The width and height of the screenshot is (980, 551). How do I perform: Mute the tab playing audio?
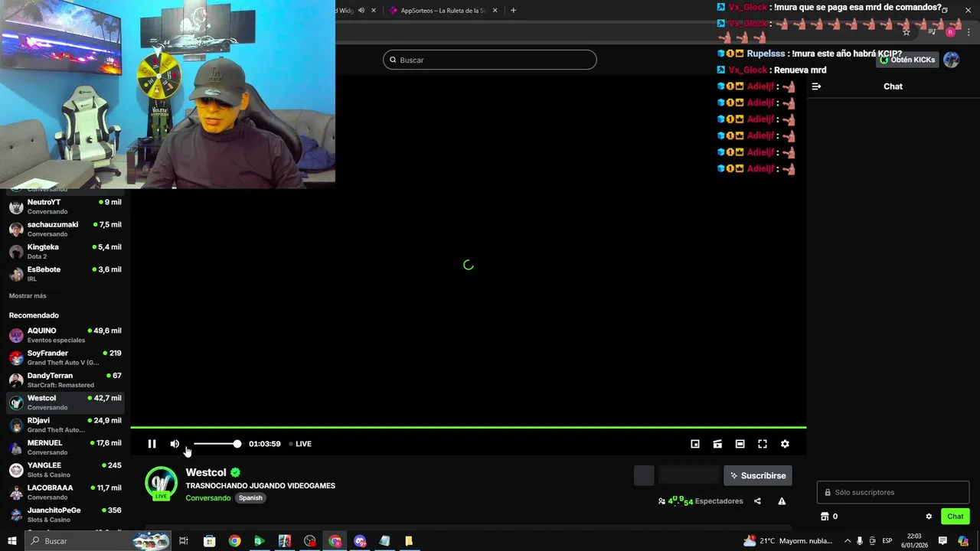click(361, 11)
